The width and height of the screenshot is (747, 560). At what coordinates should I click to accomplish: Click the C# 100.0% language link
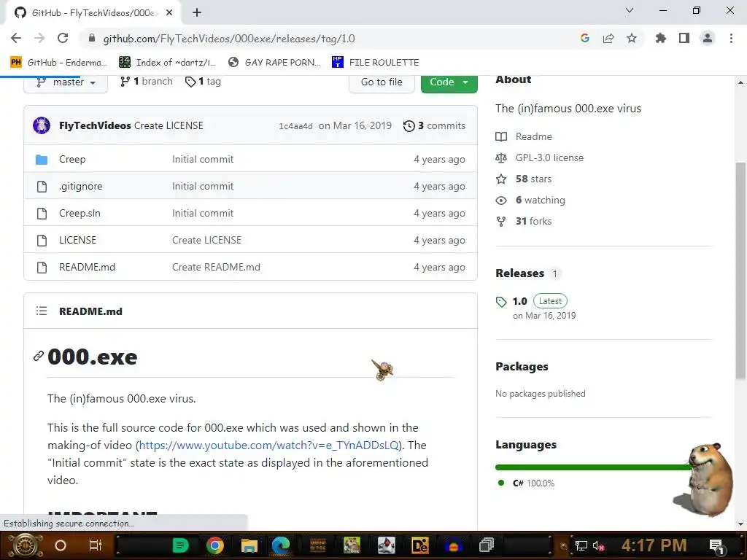coord(533,483)
